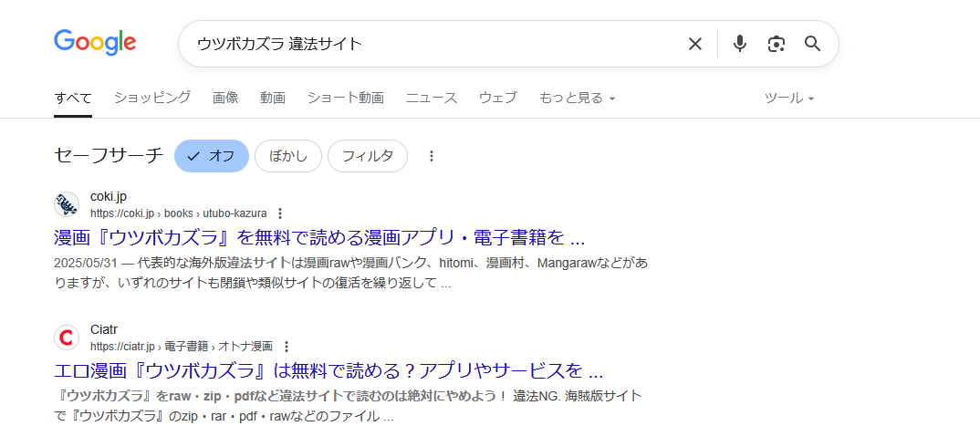Switch to the ショッピング tab

[x=152, y=99]
